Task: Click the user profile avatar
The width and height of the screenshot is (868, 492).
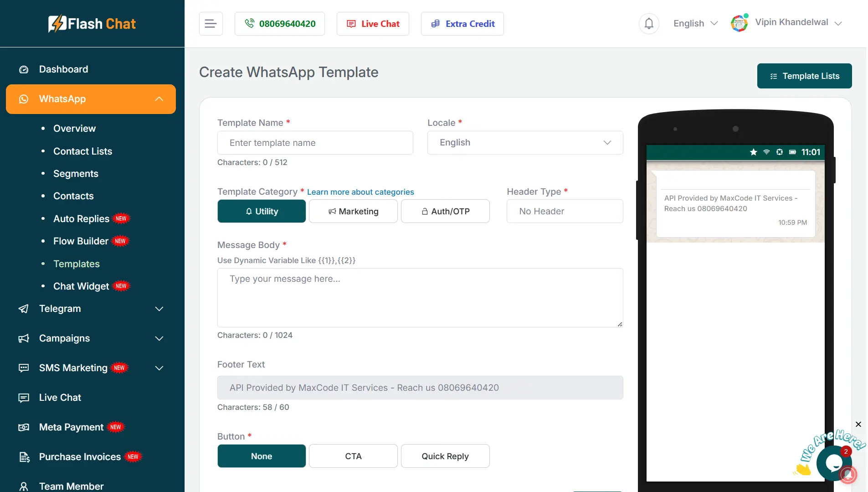Action: pos(739,23)
